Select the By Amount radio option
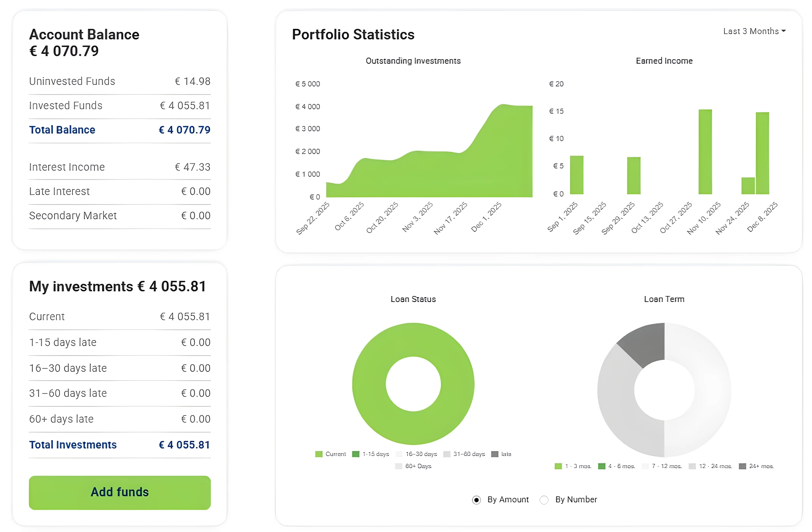Image resolution: width=812 pixels, height=532 pixels. (x=477, y=500)
